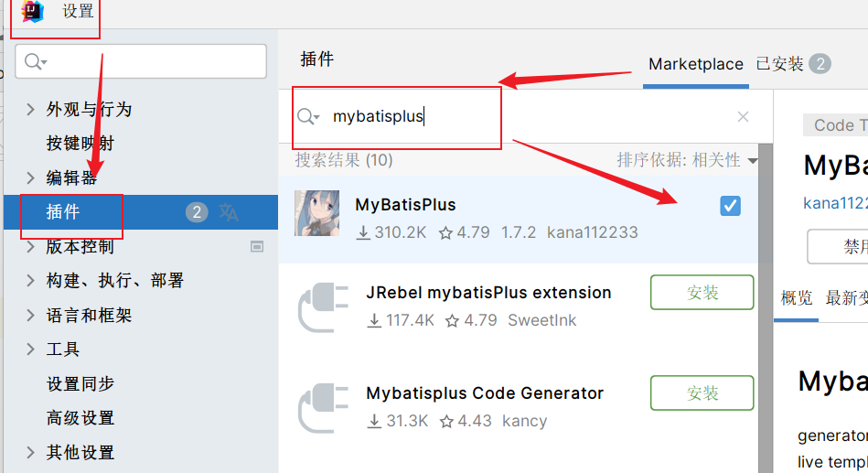Click the kana1122 vendor link

coord(835,203)
